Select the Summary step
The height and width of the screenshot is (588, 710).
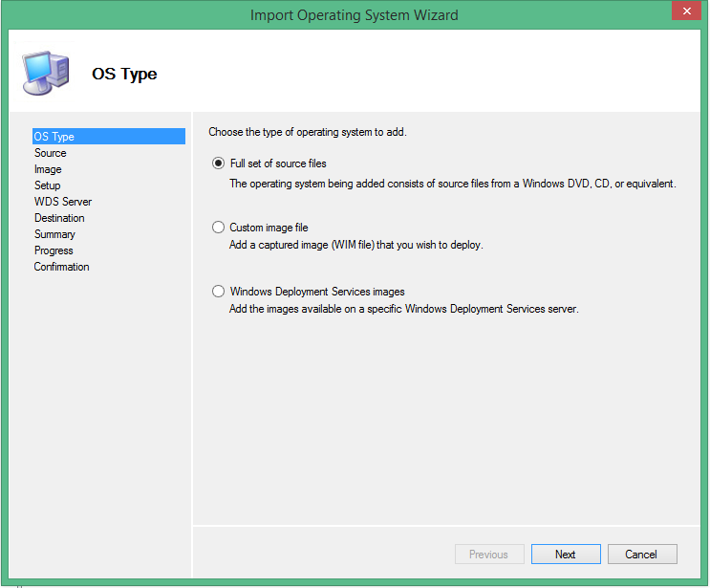click(54, 234)
